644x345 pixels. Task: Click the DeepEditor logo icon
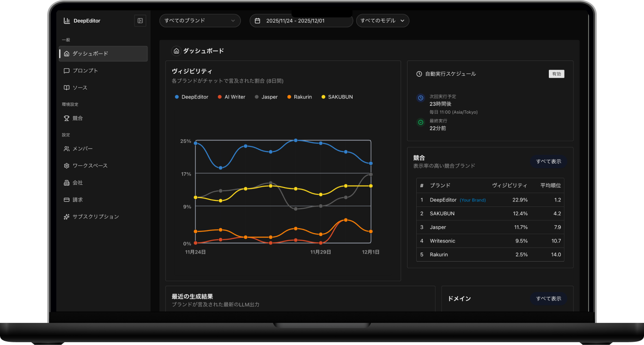tap(67, 21)
